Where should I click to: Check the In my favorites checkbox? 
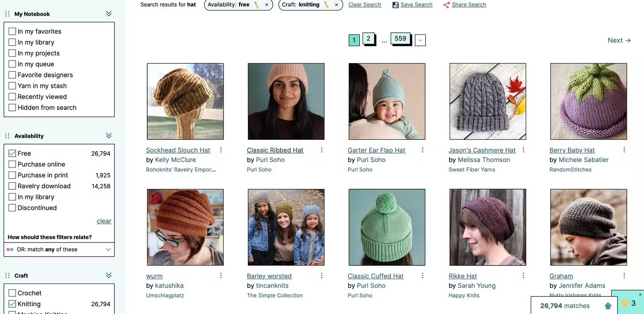pos(12,31)
